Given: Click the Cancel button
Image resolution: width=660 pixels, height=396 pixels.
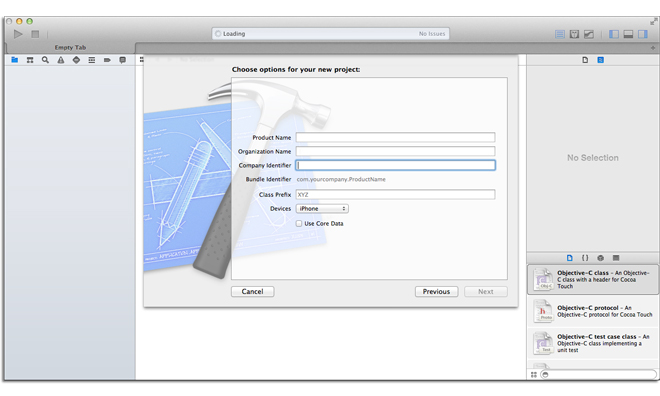Looking at the screenshot, I should (253, 292).
